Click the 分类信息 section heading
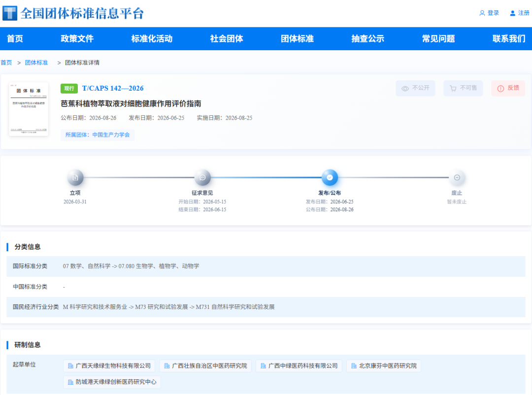The height and width of the screenshot is (395, 532). coord(28,247)
